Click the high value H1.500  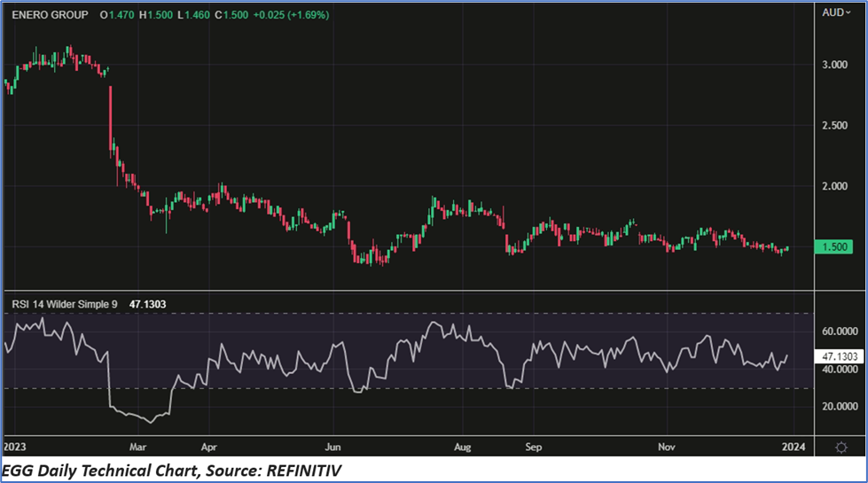click(156, 15)
